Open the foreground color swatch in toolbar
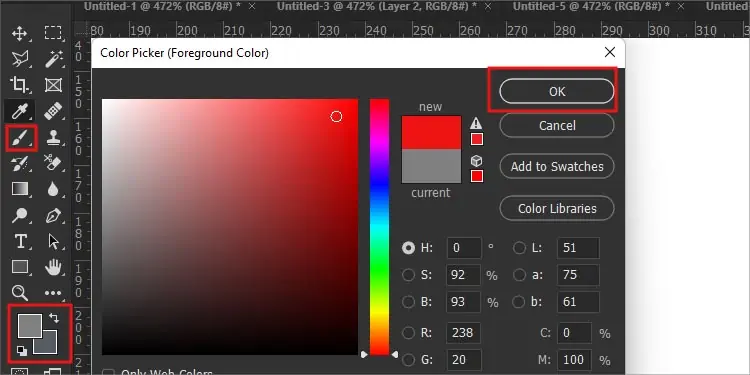Viewport: 750px width, 375px height. 30,326
